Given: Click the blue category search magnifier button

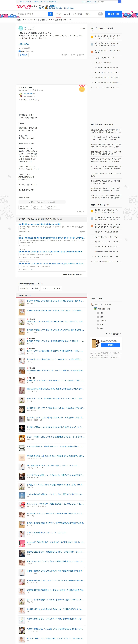Looking at the screenshot, I should pos(50,14).
